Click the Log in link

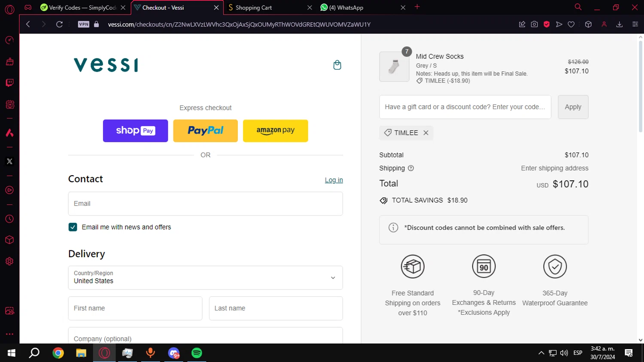point(334,180)
